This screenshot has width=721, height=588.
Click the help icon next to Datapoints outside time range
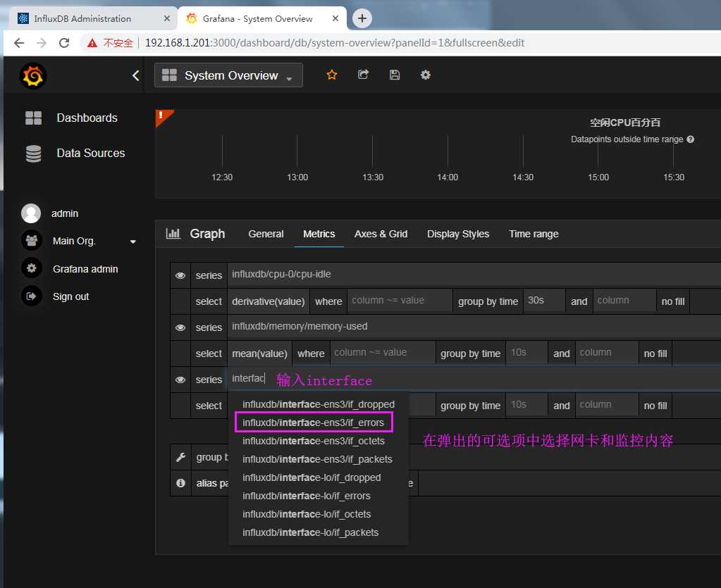click(x=690, y=139)
